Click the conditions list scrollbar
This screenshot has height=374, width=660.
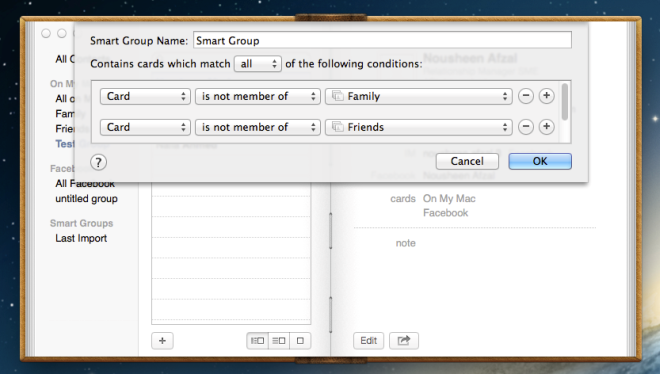[x=565, y=101]
